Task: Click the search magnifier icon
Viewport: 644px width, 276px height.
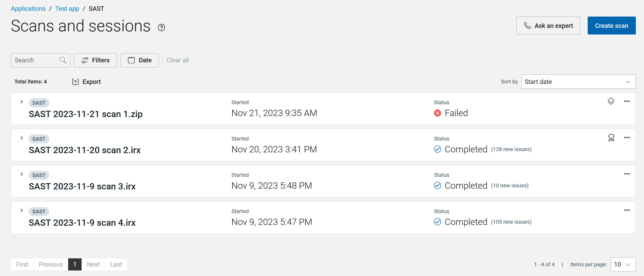Action: (63, 60)
